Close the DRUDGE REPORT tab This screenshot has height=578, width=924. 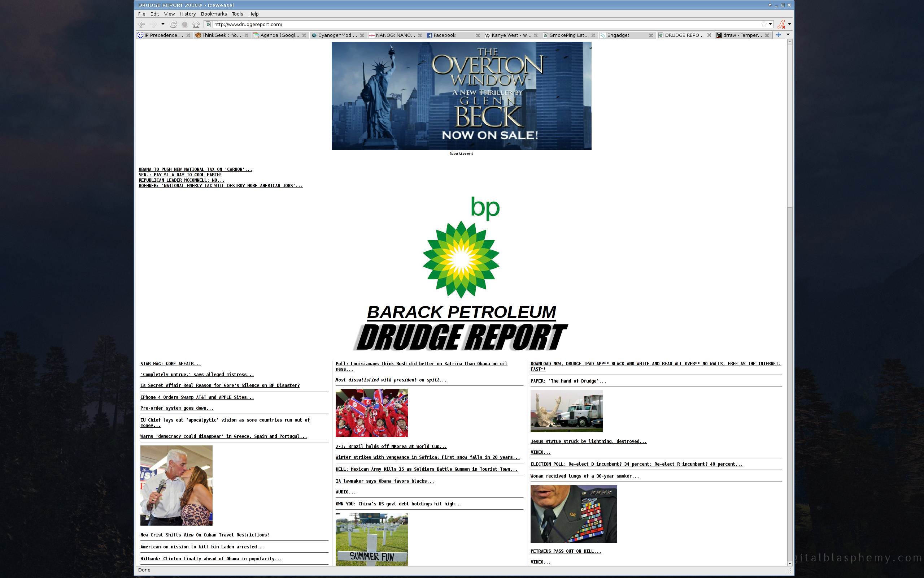pos(709,35)
